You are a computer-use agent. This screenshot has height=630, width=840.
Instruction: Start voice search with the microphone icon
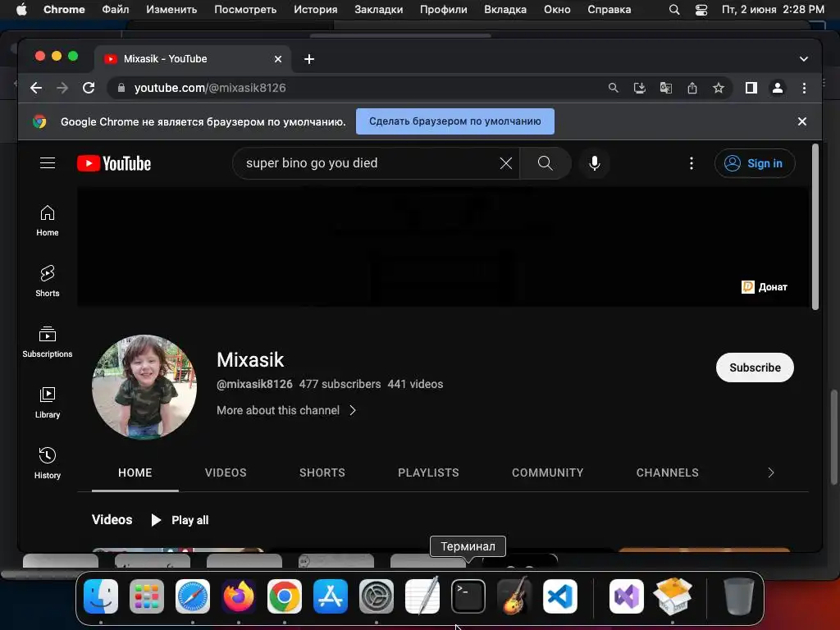(594, 163)
